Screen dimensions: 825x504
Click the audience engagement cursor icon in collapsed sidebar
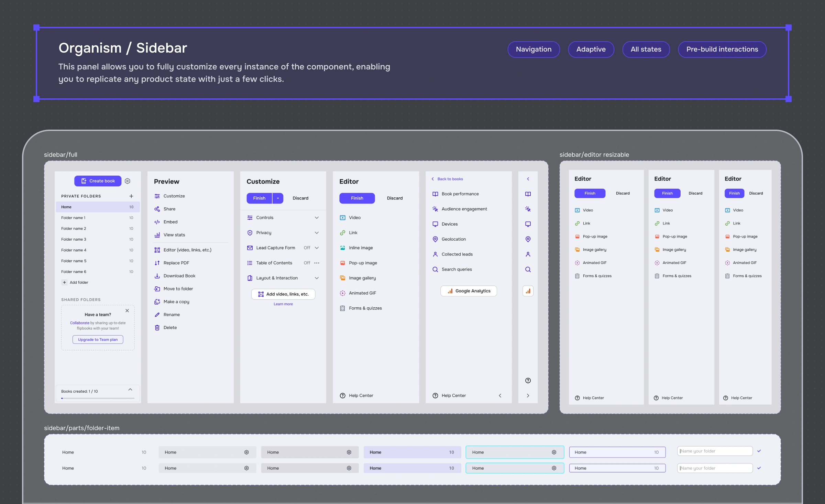pos(528,209)
